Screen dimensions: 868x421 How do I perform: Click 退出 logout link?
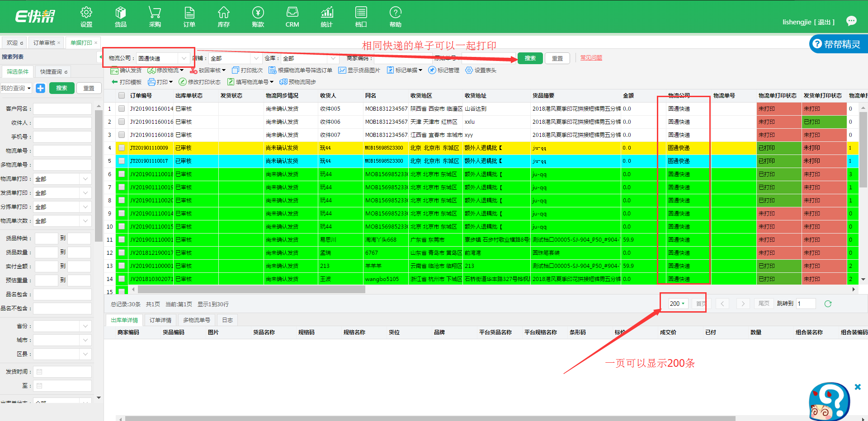click(824, 22)
